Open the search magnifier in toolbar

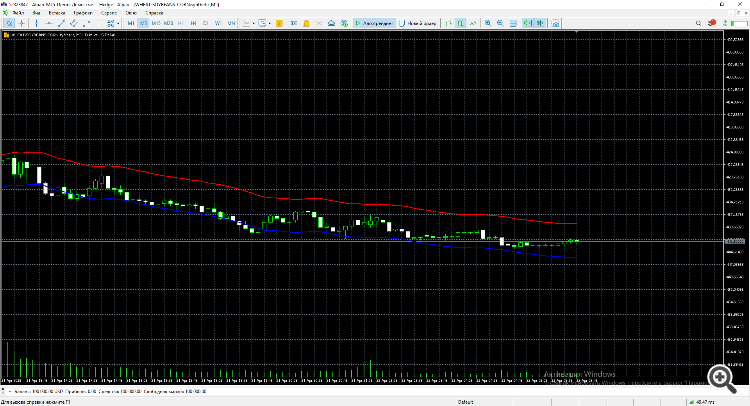pyautogui.click(x=698, y=23)
